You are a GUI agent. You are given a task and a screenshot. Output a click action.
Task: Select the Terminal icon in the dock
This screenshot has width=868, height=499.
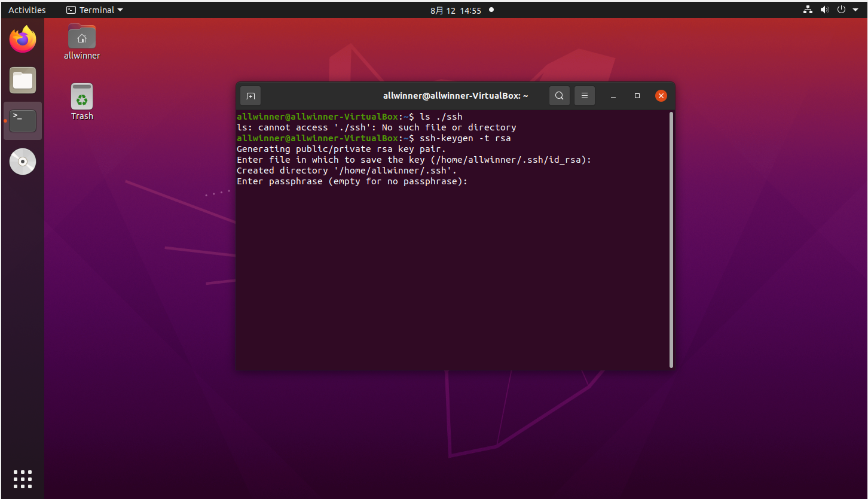[23, 121]
